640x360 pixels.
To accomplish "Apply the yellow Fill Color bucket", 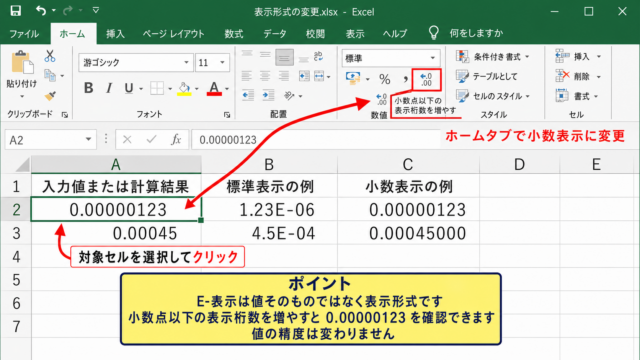I will click(x=184, y=89).
